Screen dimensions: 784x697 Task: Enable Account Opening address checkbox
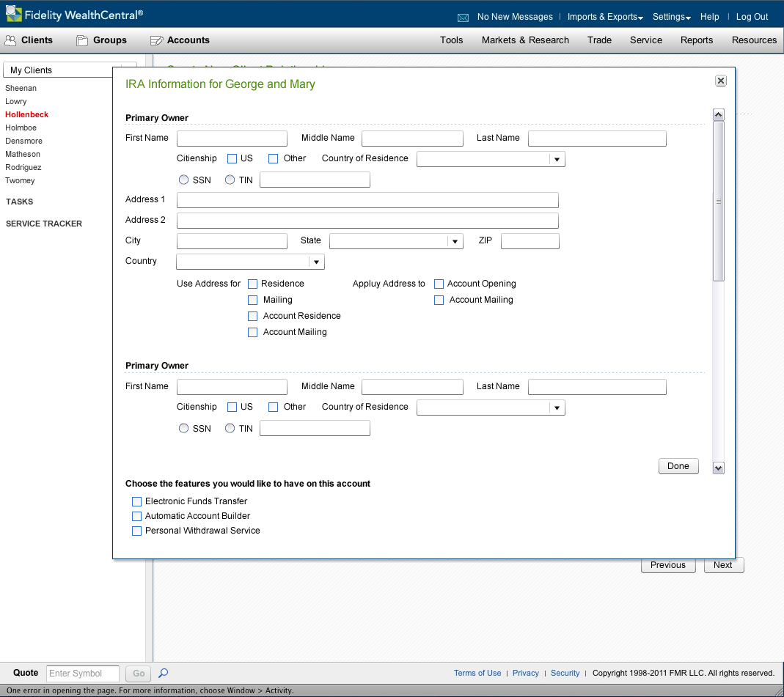coord(439,284)
